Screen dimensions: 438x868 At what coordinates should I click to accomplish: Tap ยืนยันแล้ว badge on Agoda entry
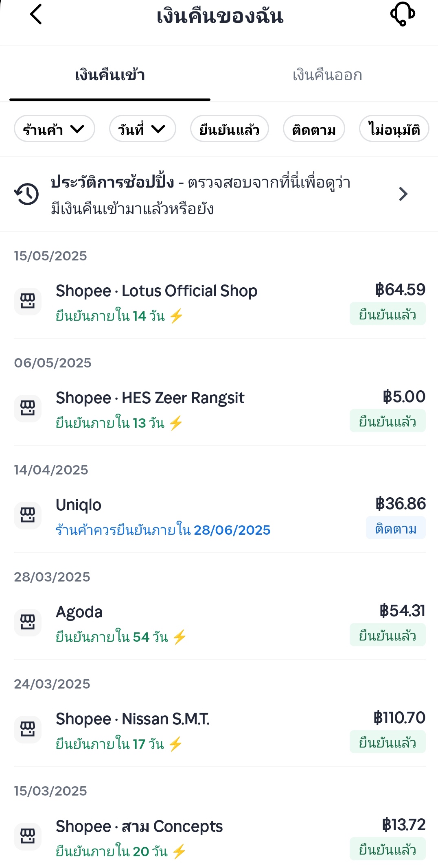tap(387, 635)
